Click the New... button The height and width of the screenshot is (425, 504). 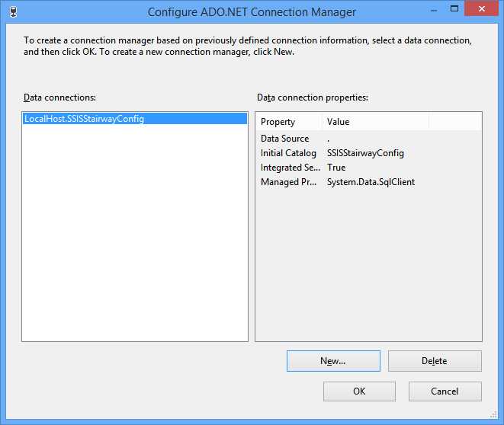tap(333, 361)
